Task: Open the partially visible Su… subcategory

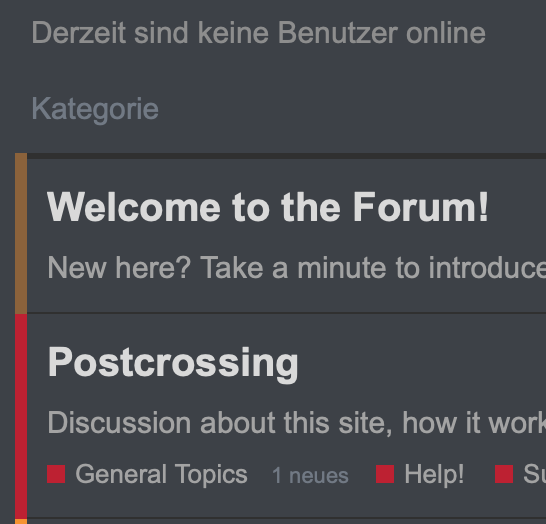Action: [534, 474]
